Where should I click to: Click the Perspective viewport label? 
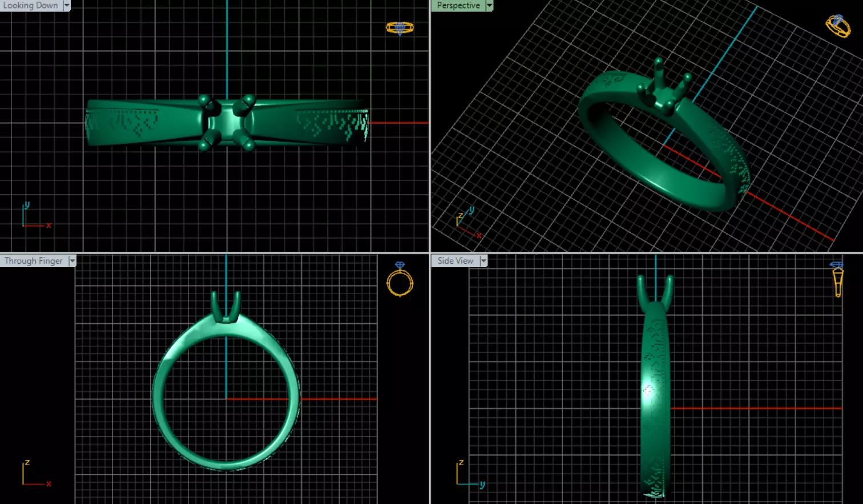458,5
